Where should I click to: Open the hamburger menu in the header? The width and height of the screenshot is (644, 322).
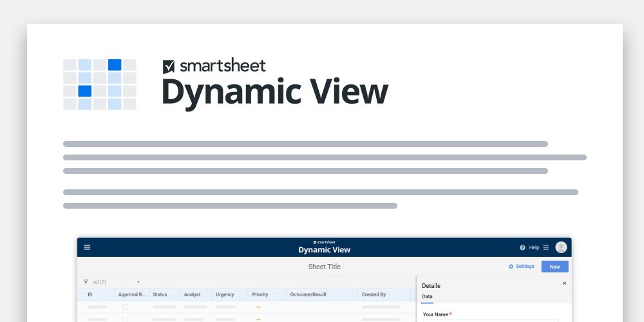(x=87, y=247)
